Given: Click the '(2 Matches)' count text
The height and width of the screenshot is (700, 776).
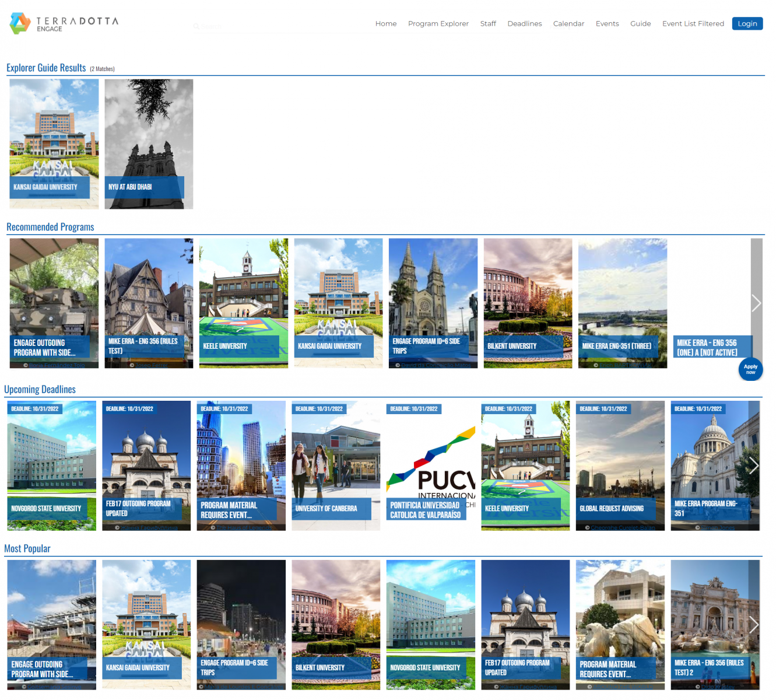Looking at the screenshot, I should (102, 69).
